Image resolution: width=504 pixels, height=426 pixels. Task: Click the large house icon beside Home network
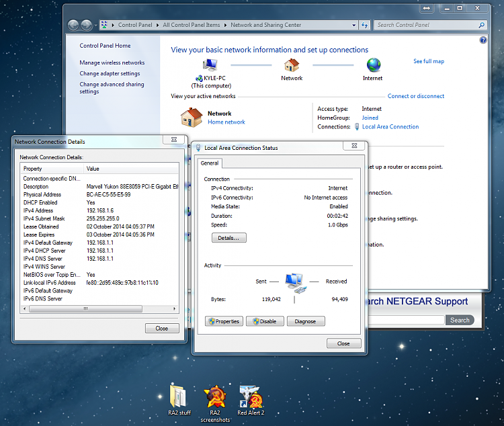click(x=192, y=118)
